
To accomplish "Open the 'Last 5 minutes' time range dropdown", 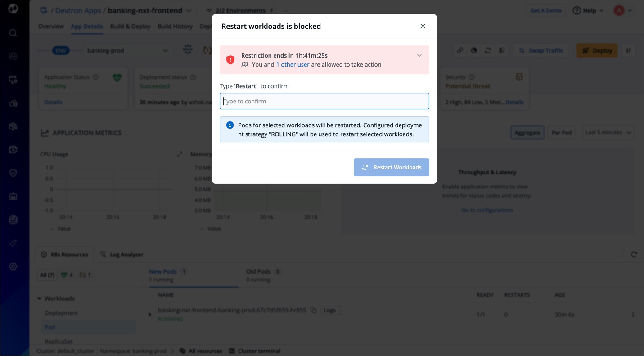I will [x=608, y=133].
